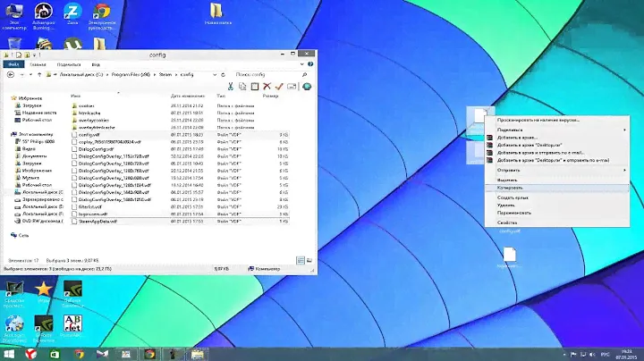Click the globe icon in Explorer toolbar
This screenshot has height=361, width=644.
coord(307,86)
